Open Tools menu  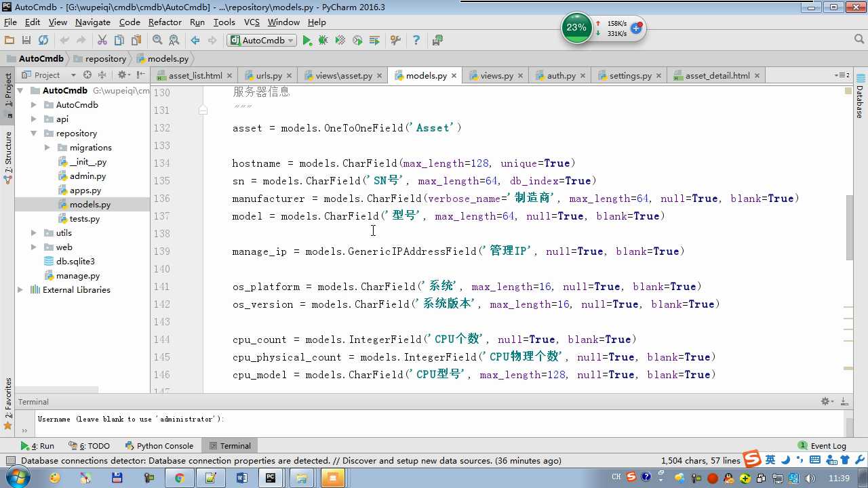click(224, 22)
